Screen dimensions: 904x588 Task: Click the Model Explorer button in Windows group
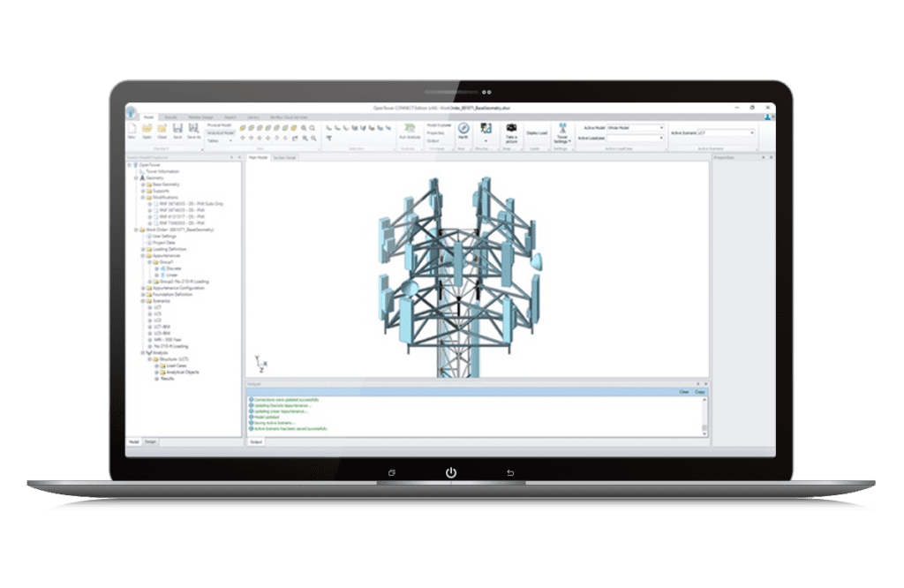[440, 125]
